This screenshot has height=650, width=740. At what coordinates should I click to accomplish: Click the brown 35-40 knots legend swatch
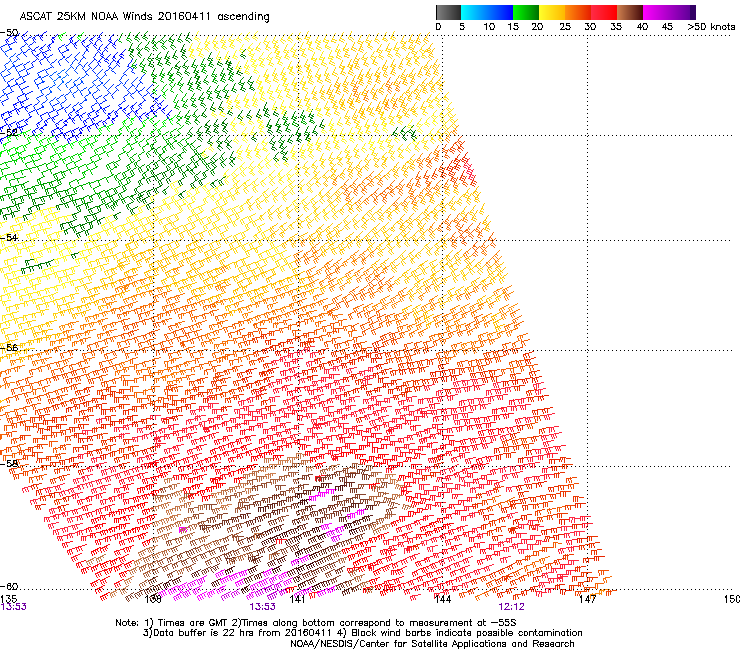630,12
